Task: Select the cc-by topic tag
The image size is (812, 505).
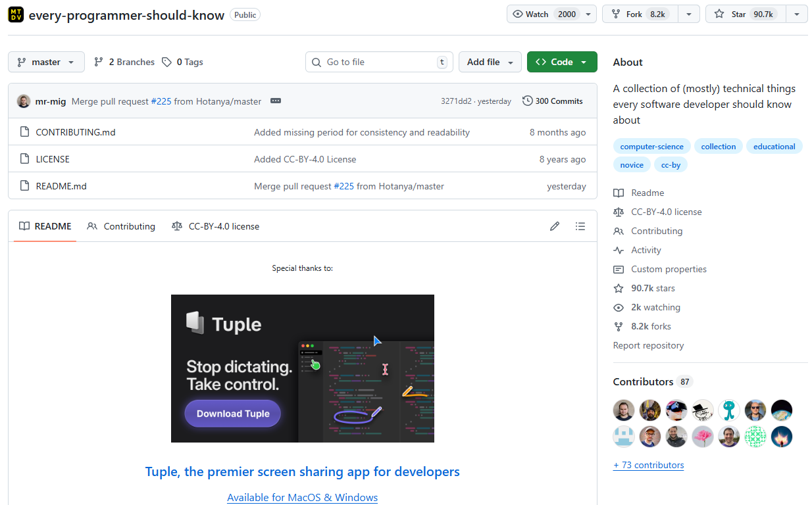Action: click(671, 165)
